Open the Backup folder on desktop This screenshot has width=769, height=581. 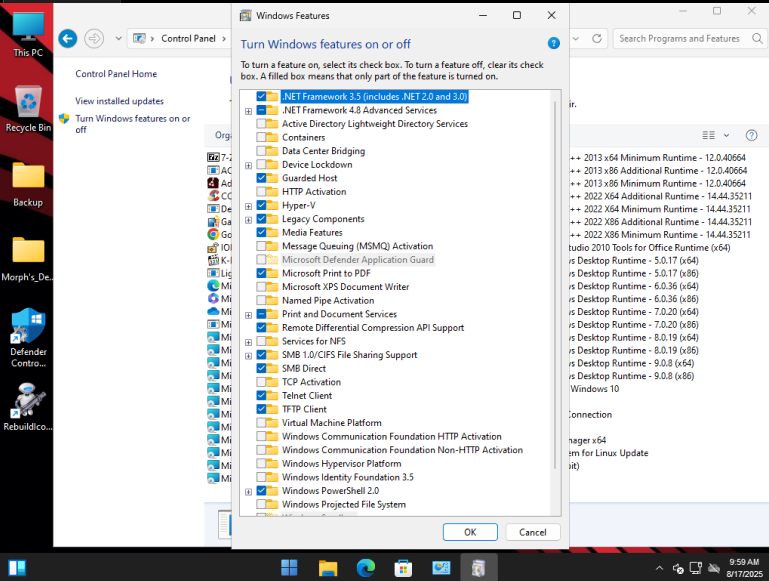28,184
